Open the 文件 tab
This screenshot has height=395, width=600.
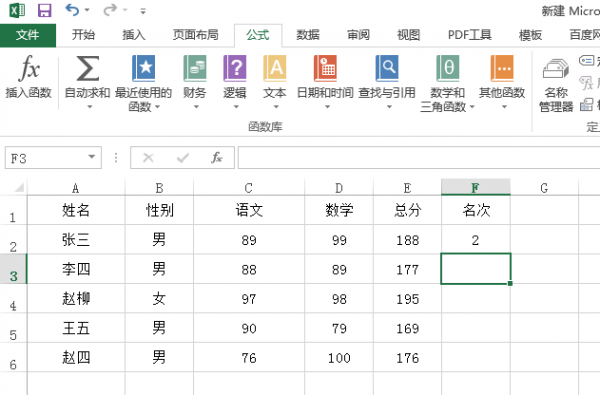28,35
